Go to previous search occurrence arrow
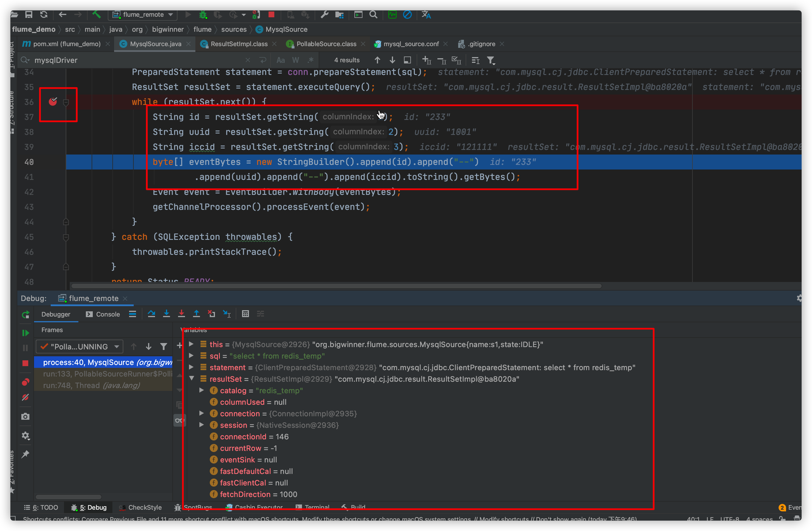Image resolution: width=812 pixels, height=531 pixels. 377,60
